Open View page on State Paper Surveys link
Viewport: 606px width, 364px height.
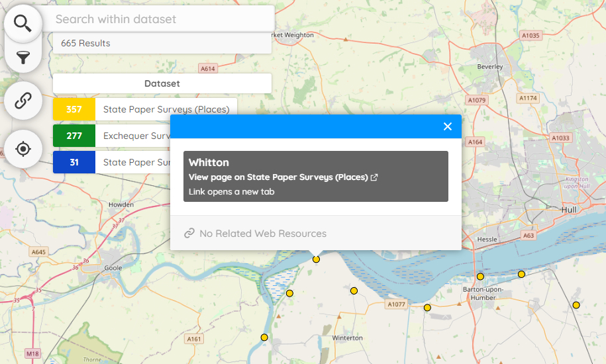coord(278,177)
